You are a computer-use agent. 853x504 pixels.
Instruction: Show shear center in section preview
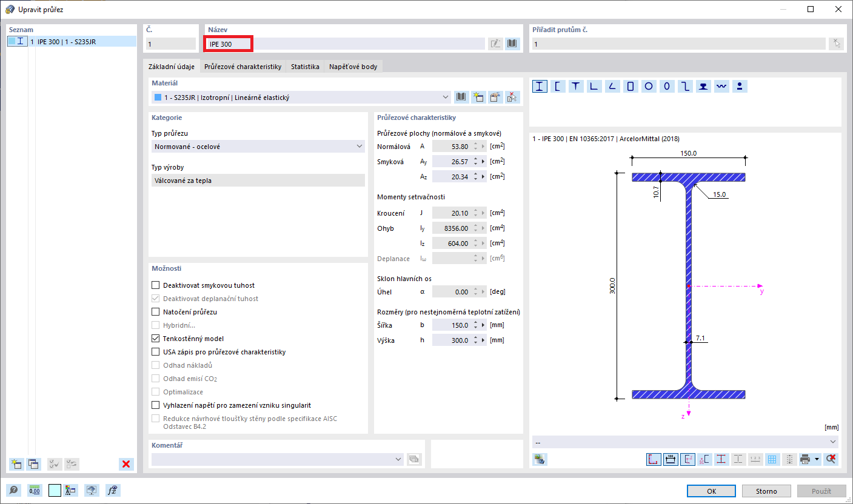pos(704,459)
